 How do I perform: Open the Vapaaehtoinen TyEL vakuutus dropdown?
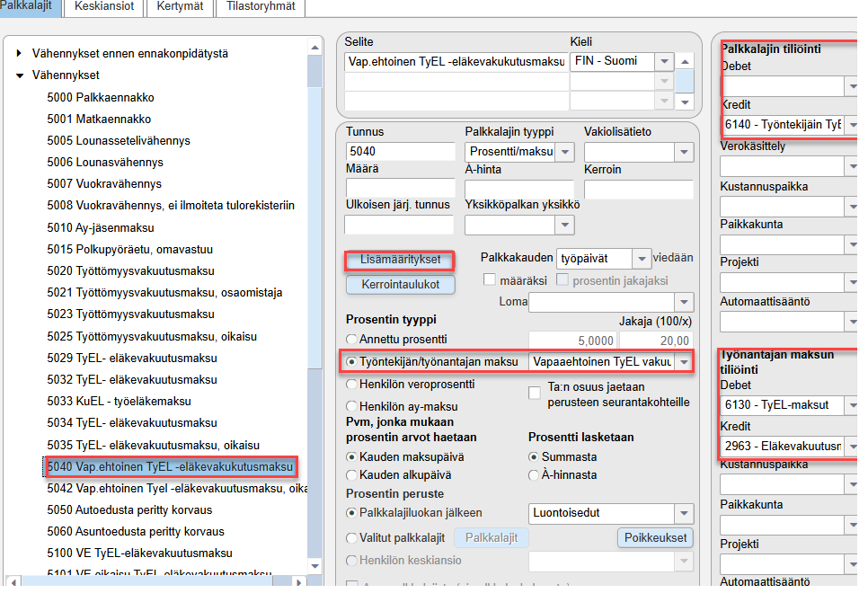(684, 362)
